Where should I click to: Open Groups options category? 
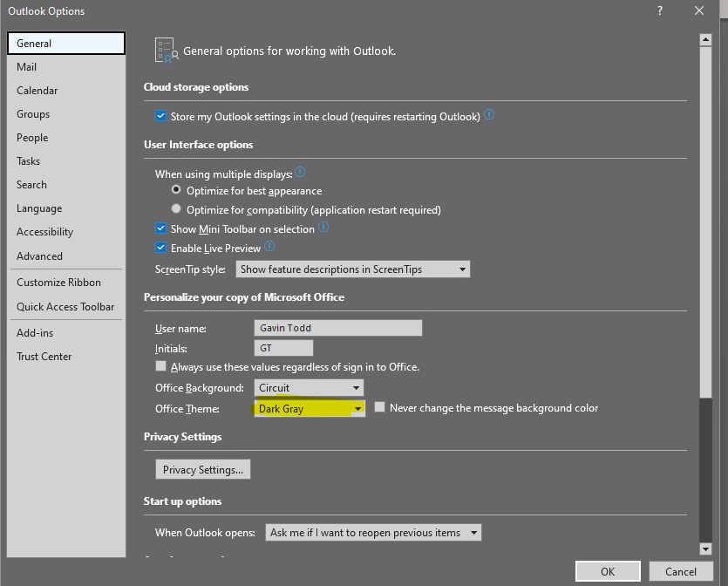coord(66,114)
